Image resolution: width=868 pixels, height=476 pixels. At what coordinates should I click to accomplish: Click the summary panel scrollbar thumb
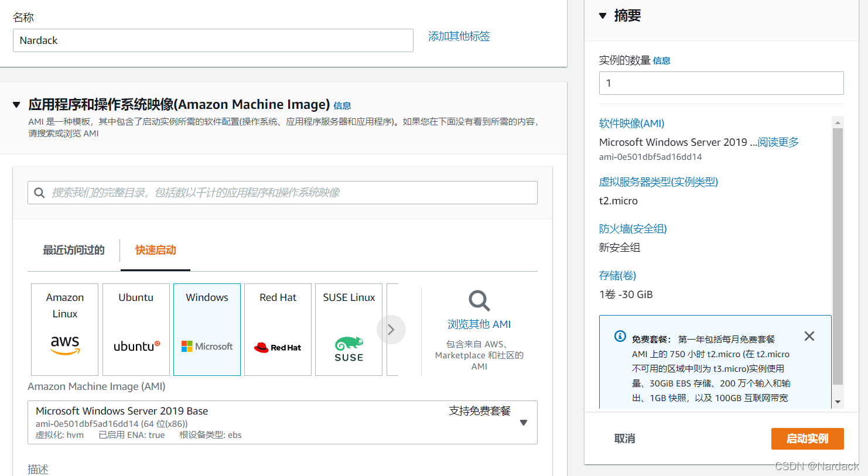(x=838, y=256)
